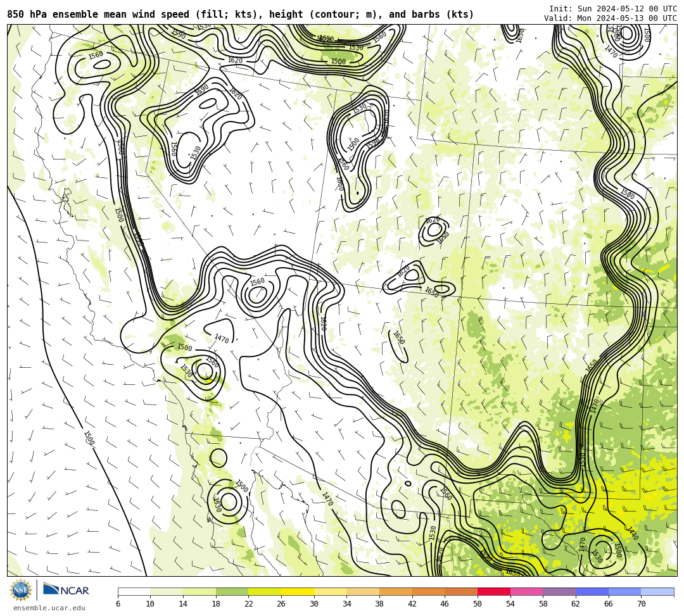Screen dimensions: 684x616
Task: Click the 1440 height contour label
Action: click(632, 532)
